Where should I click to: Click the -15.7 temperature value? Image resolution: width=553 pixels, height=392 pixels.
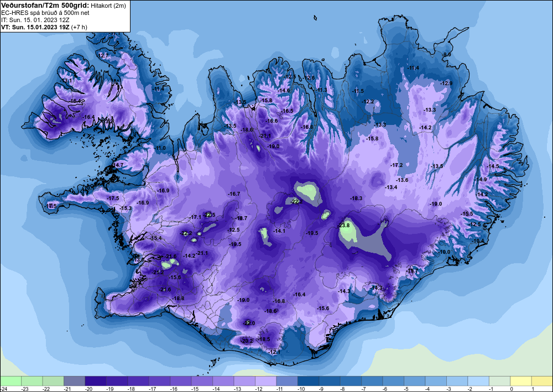click(412, 271)
